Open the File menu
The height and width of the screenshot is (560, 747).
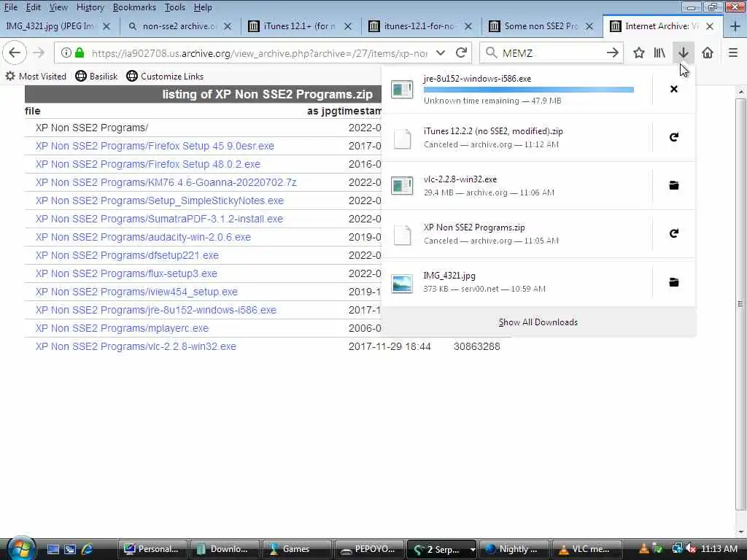(x=10, y=7)
